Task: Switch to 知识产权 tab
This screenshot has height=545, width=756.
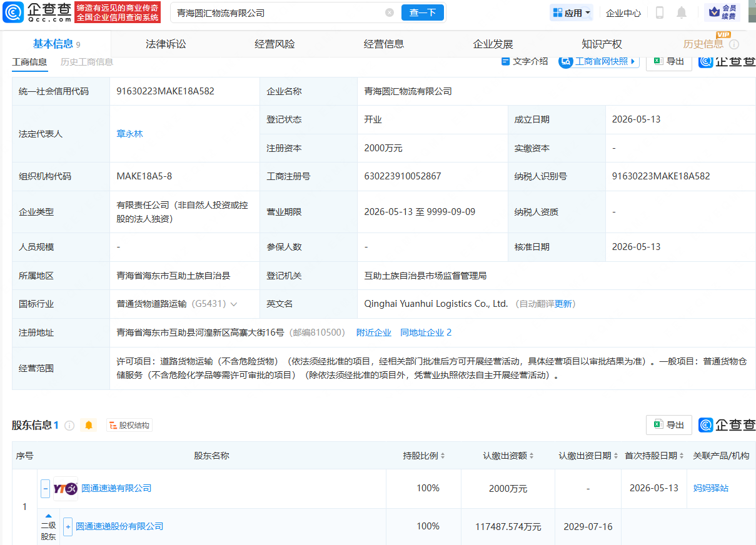Action: pyautogui.click(x=602, y=44)
